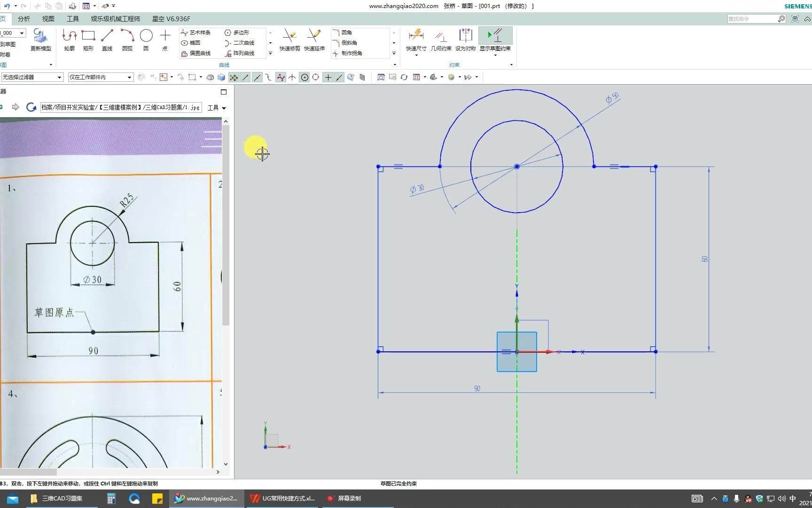The image size is (812, 508).
Task: Toggle the intersection snap point option
Action: [x=292, y=77]
